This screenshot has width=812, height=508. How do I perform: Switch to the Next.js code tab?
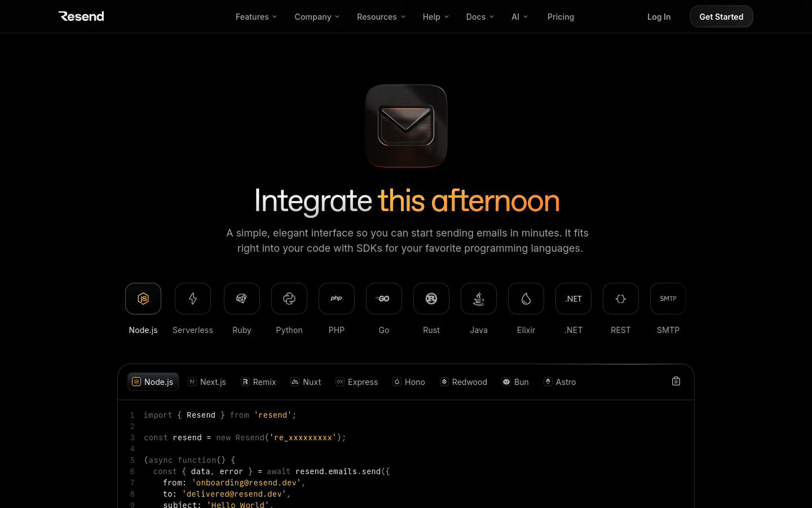tap(207, 382)
